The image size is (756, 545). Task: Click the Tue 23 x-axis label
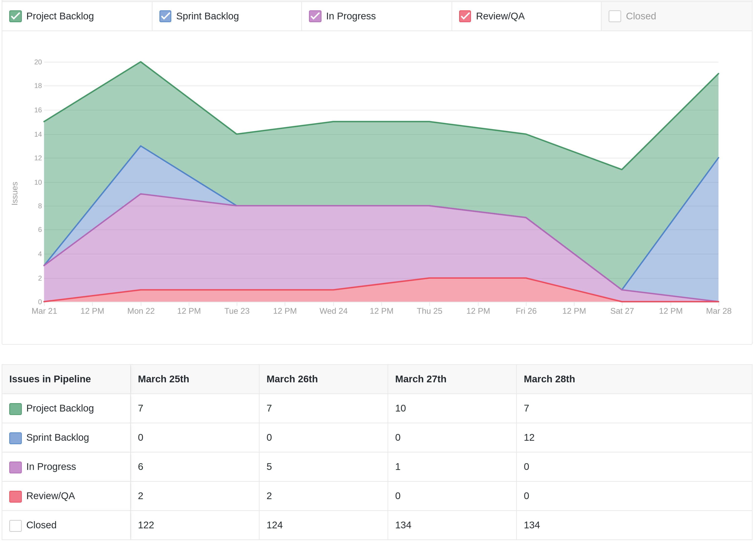237,311
